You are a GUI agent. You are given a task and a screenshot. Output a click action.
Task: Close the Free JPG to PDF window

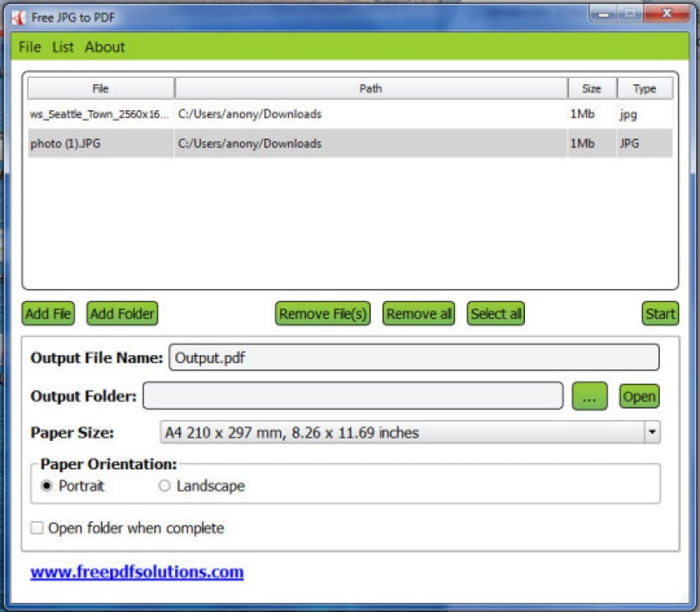tap(667, 14)
